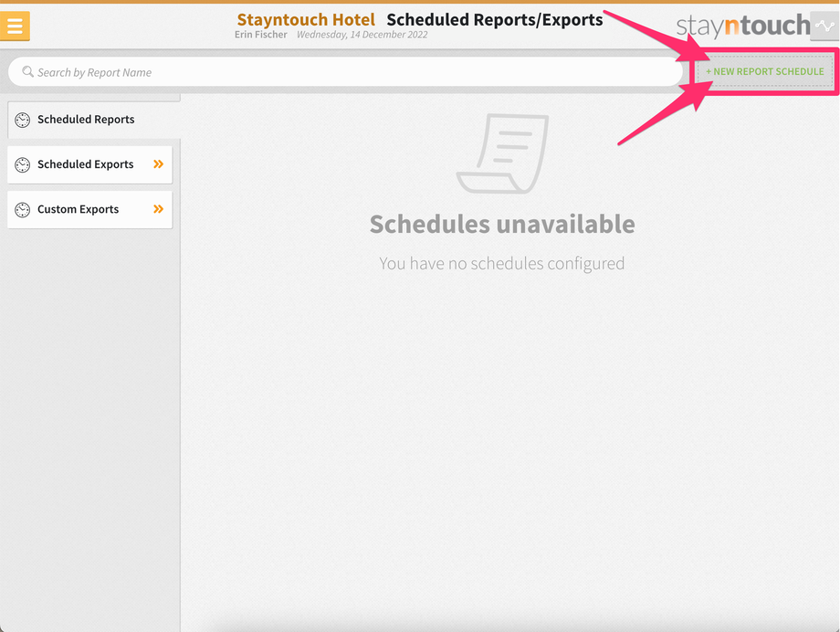Click the Schedules unavailable heading
This screenshot has width=840, height=632.
[x=502, y=224]
